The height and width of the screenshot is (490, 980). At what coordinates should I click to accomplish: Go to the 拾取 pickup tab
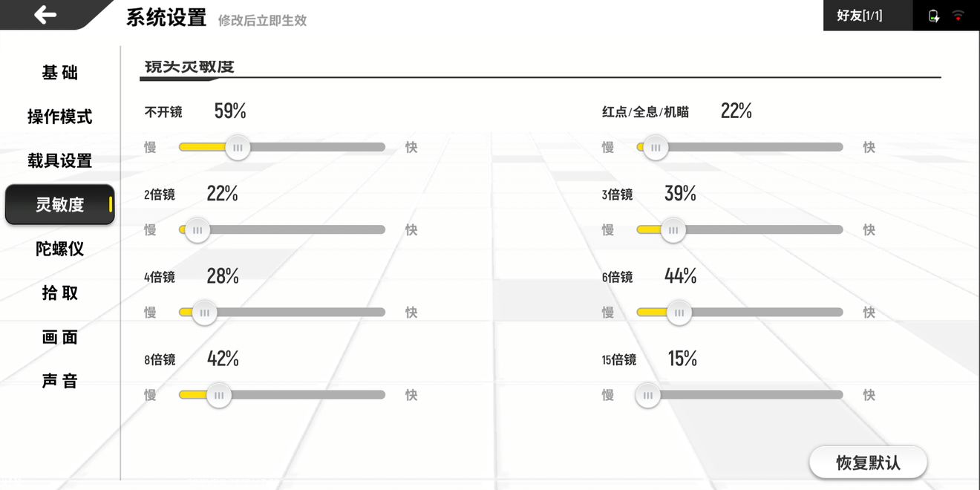point(60,293)
